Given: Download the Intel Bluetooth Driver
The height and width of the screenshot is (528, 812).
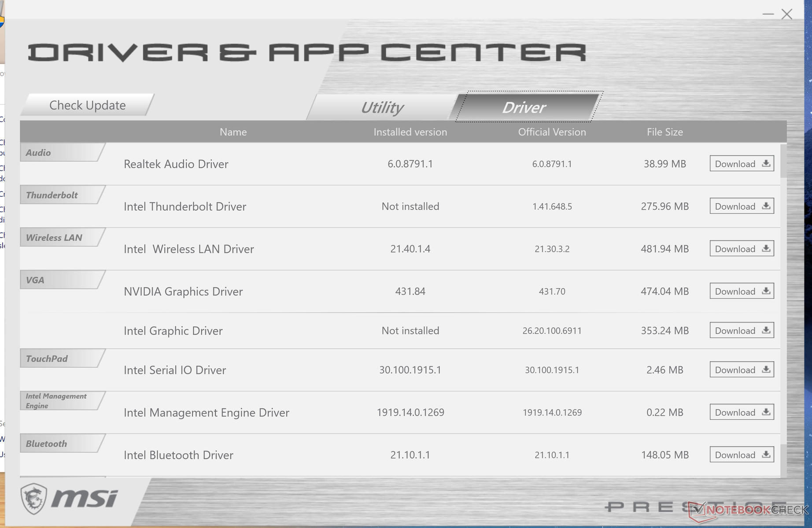Looking at the screenshot, I should tap(742, 455).
